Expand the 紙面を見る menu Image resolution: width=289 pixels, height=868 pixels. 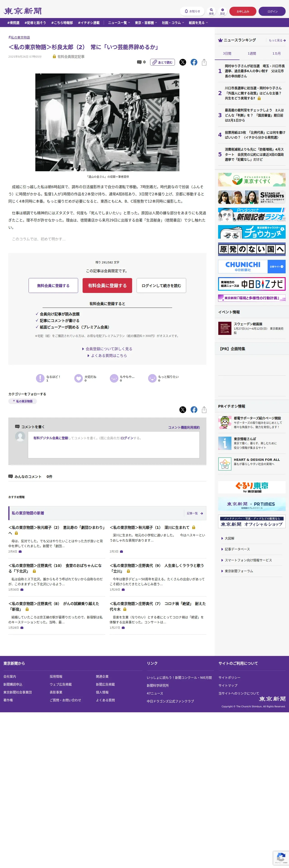pyautogui.click(x=198, y=23)
